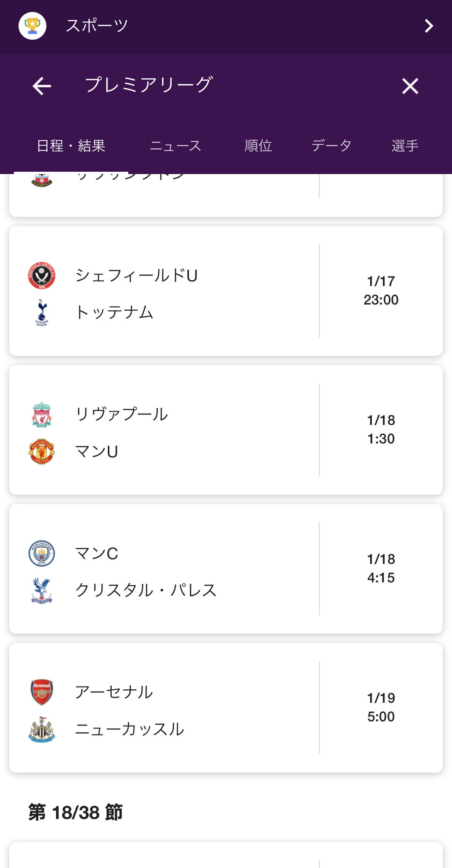Screen dimensions: 452x868
Task: Click the Tottenham crest icon
Action: tap(42, 313)
